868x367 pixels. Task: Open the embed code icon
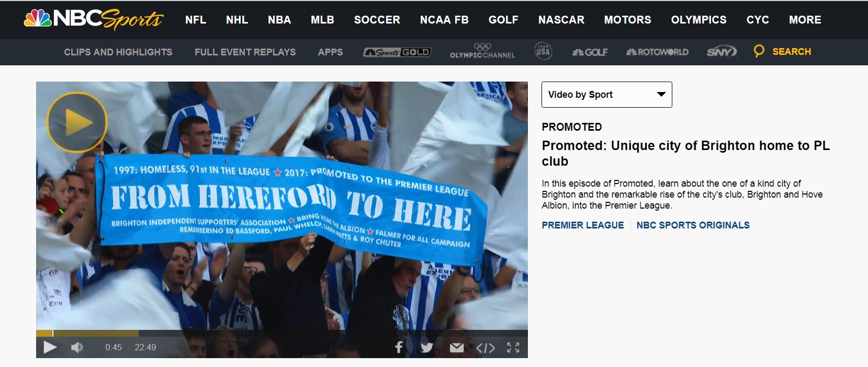(x=486, y=348)
